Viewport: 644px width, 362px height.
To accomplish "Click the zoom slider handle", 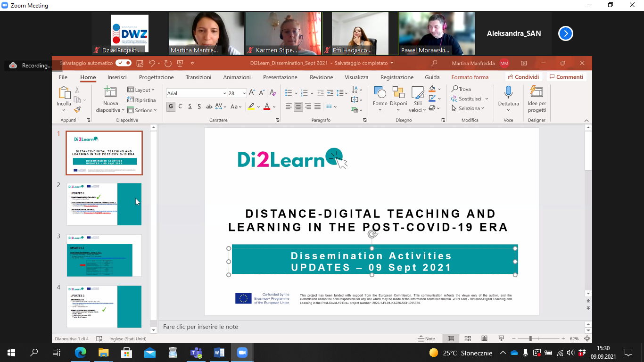I will (530, 338).
